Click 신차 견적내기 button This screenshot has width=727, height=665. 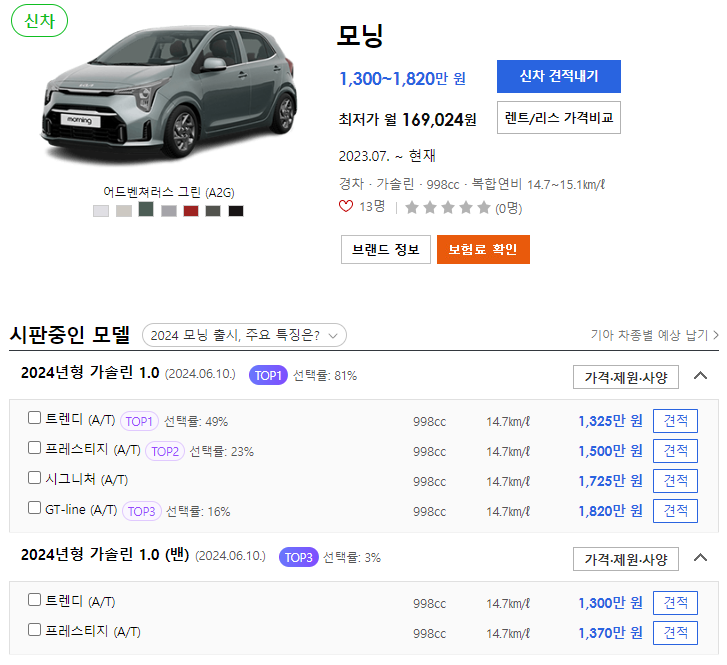(x=559, y=77)
